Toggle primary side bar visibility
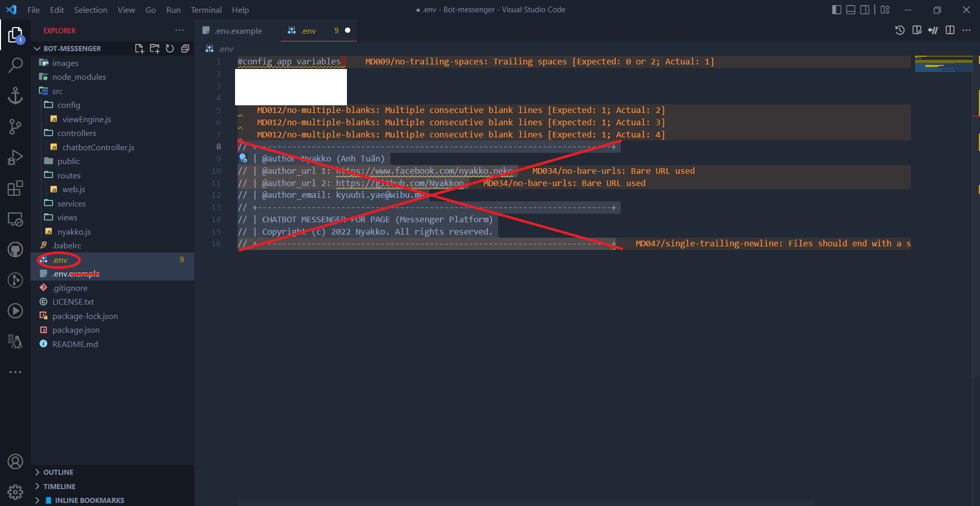The width and height of the screenshot is (980, 506). click(836, 10)
